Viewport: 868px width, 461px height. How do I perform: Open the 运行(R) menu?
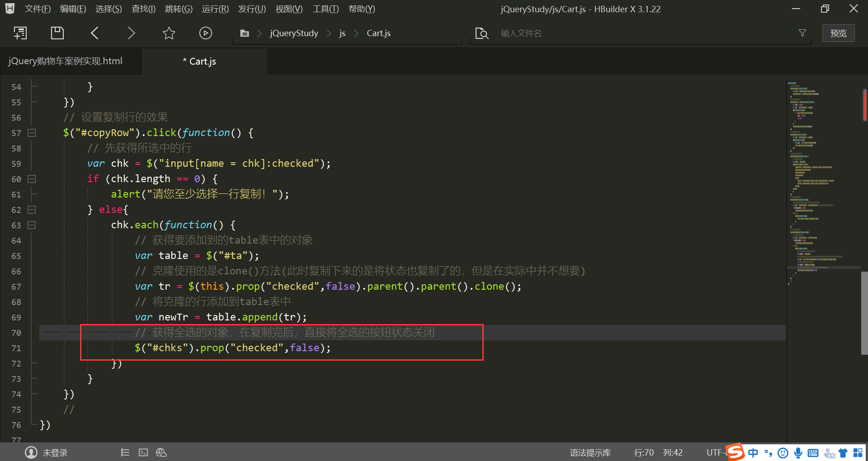(x=215, y=9)
